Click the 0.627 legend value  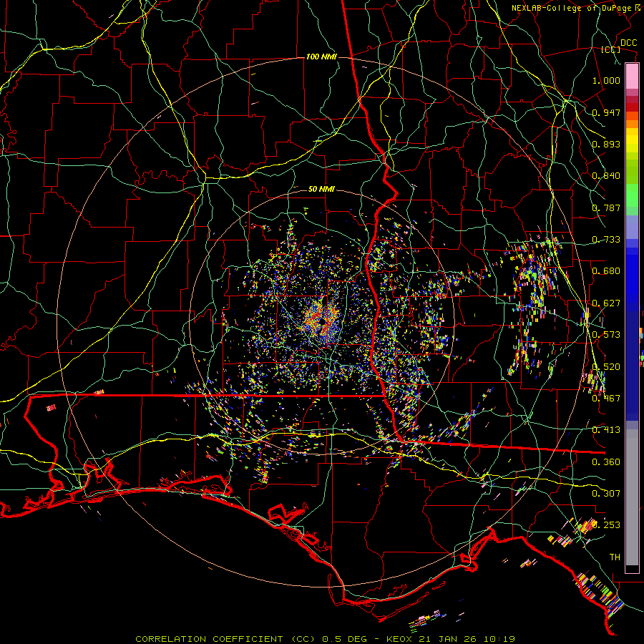pyautogui.click(x=606, y=303)
